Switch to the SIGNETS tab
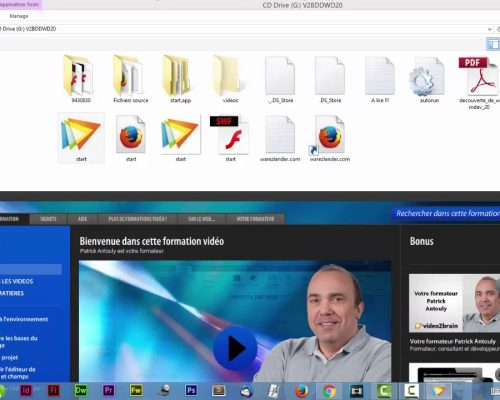Image resolution: width=500 pixels, height=400 pixels. pyautogui.click(x=48, y=219)
